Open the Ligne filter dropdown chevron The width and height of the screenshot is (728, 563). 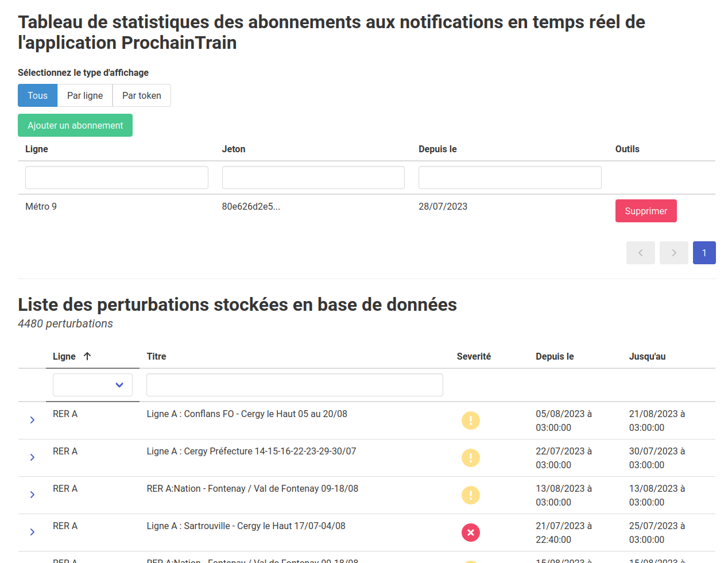(119, 385)
